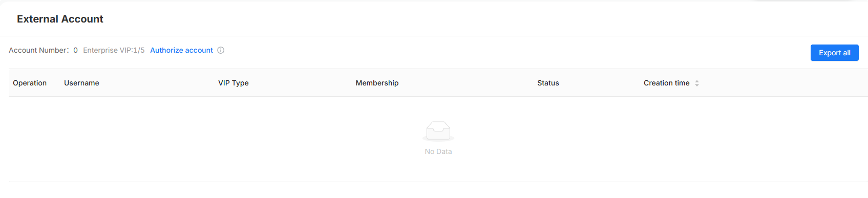Select ascending up arrow of Creation time sorter
The width and height of the screenshot is (868, 198).
(x=697, y=81)
